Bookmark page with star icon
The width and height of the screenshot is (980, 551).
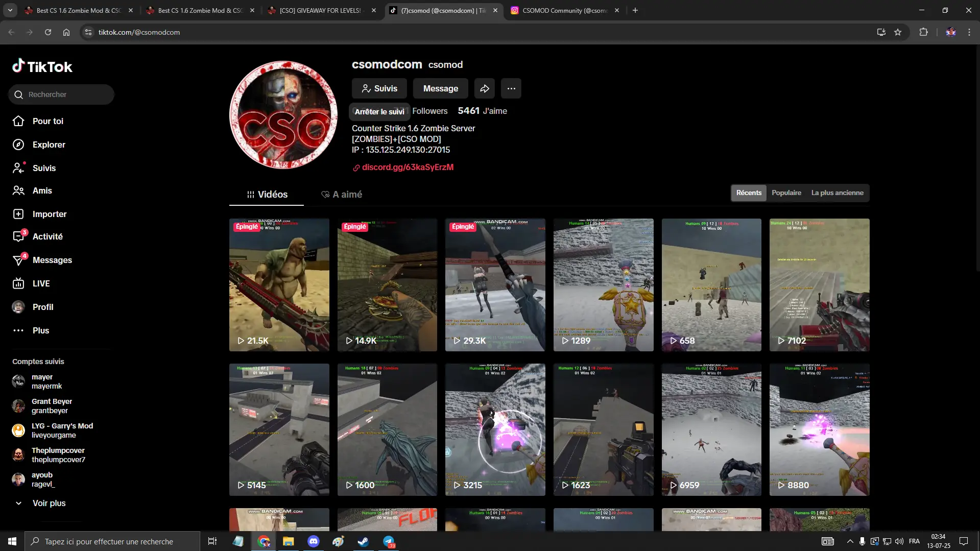pos(898,32)
